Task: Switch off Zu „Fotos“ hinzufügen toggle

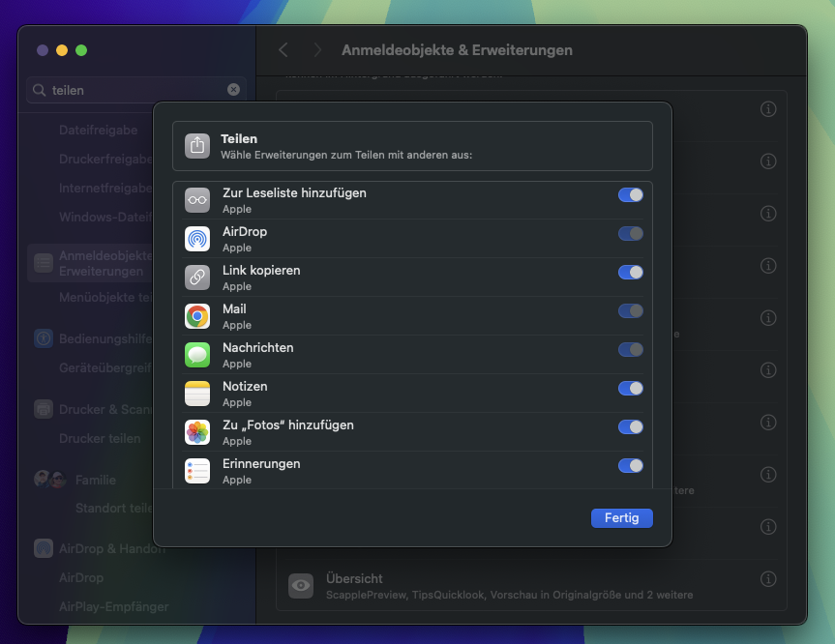Action: point(630,427)
